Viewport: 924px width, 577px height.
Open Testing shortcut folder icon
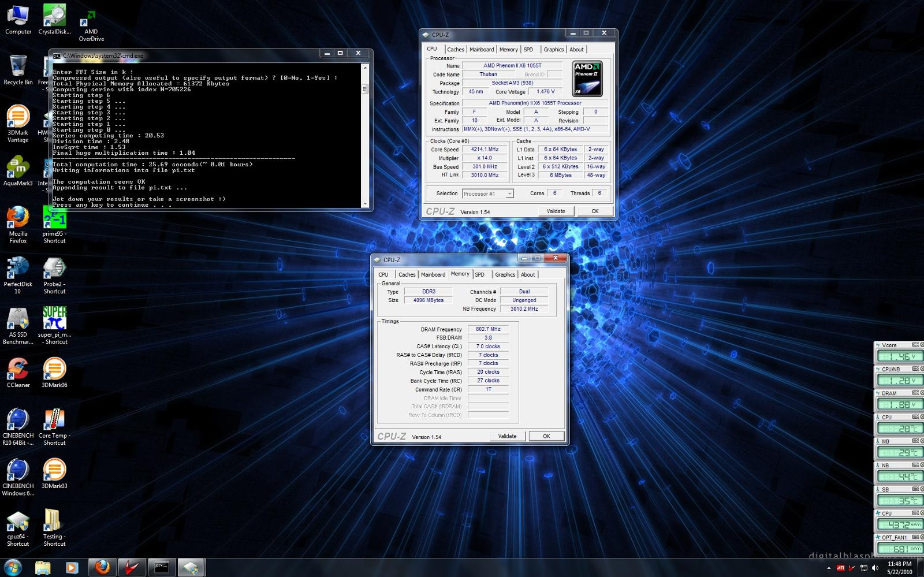54,528
